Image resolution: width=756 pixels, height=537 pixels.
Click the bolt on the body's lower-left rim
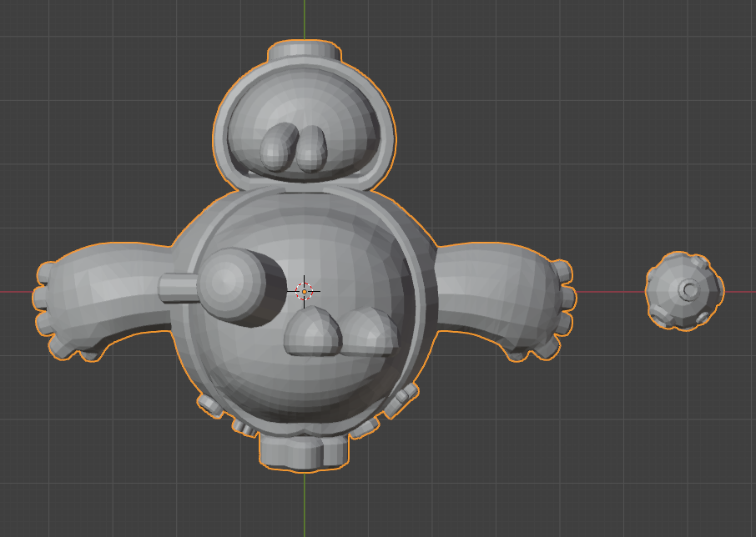click(x=209, y=405)
